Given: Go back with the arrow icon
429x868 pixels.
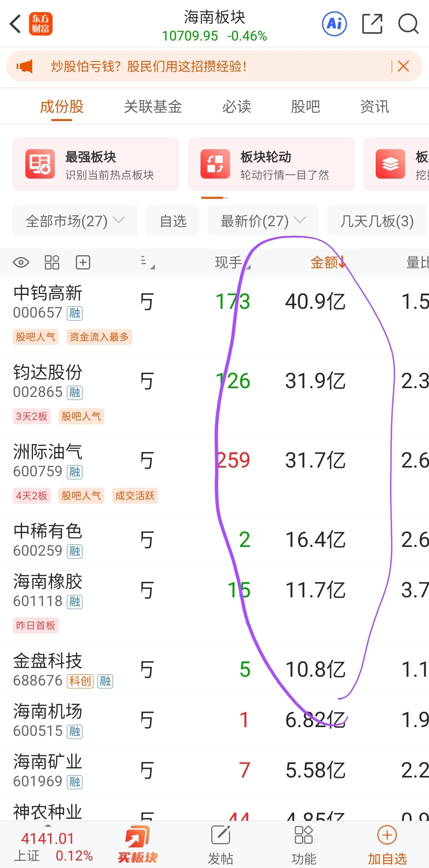Looking at the screenshot, I should [x=15, y=24].
